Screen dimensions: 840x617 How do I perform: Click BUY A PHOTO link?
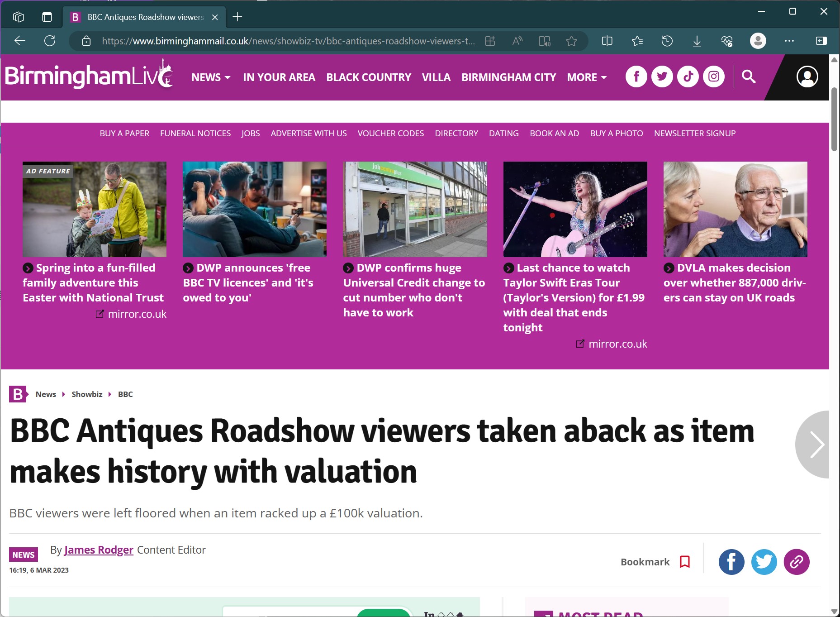[617, 134]
